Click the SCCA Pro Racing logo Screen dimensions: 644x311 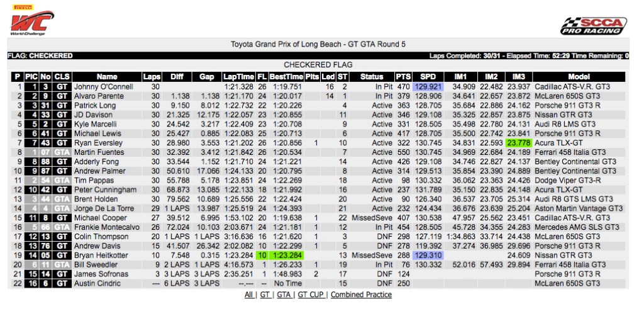(x=594, y=26)
